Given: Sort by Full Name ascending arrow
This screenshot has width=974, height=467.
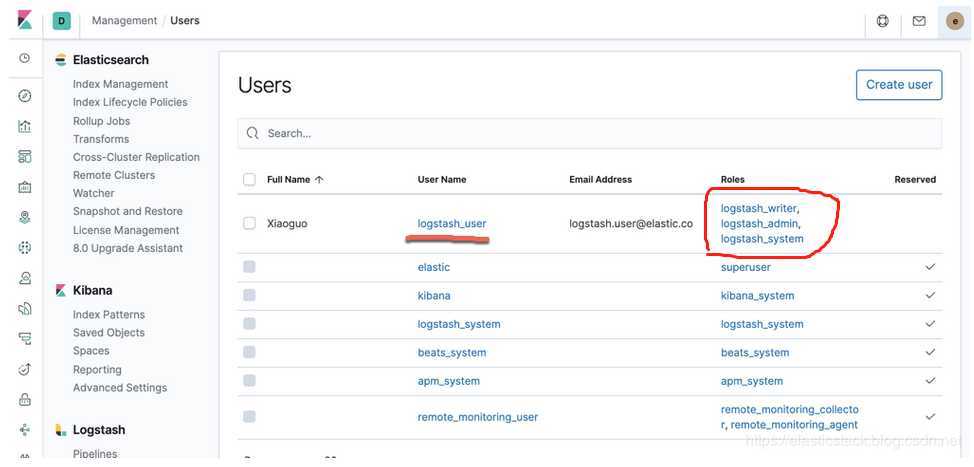Looking at the screenshot, I should pos(319,179).
